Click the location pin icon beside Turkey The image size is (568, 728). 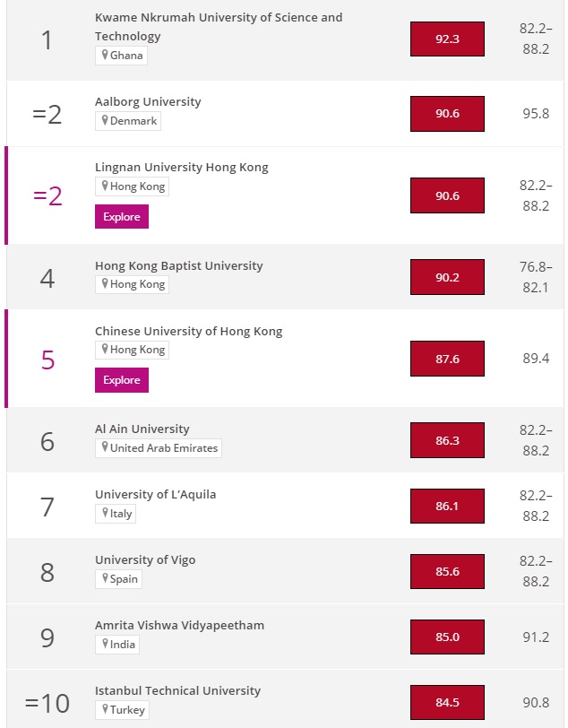pos(105,710)
